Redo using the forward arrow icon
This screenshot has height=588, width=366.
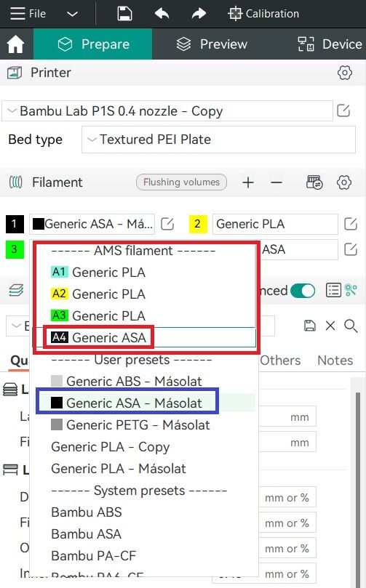tap(199, 14)
